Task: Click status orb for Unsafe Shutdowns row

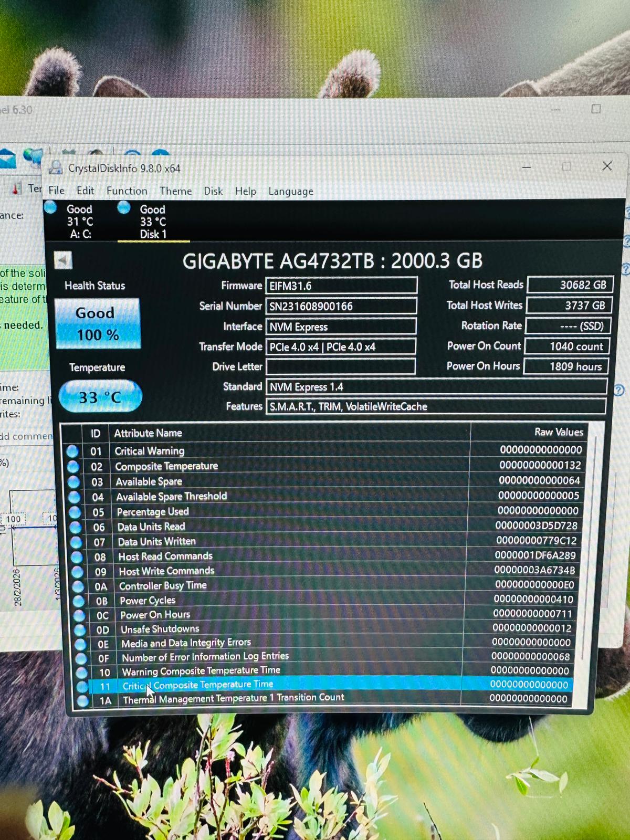Action: pos(79,629)
